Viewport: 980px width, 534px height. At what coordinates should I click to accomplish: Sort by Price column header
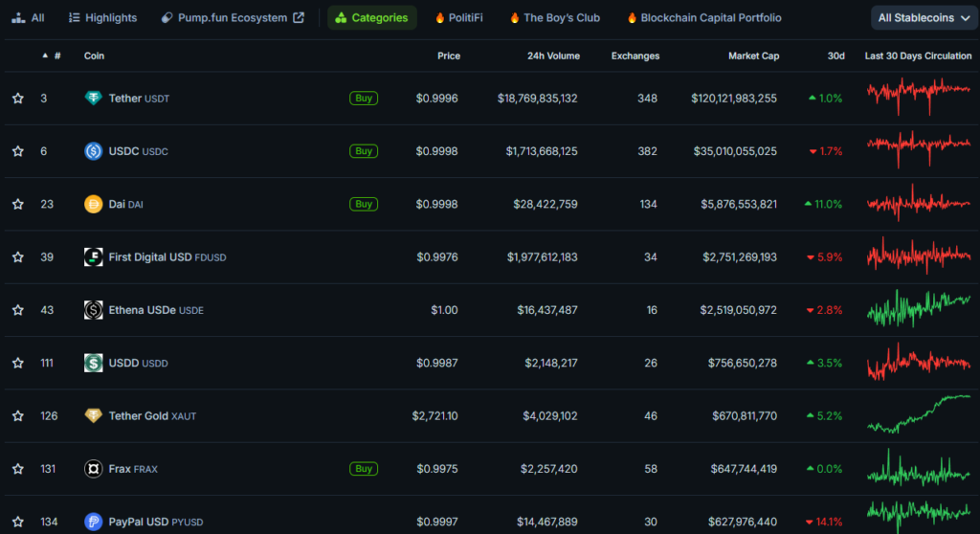[448, 56]
